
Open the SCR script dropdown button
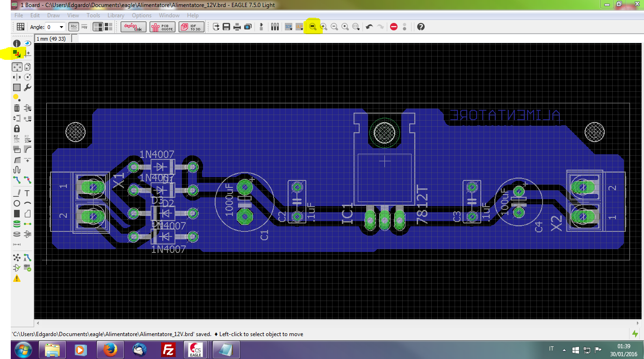click(x=289, y=27)
